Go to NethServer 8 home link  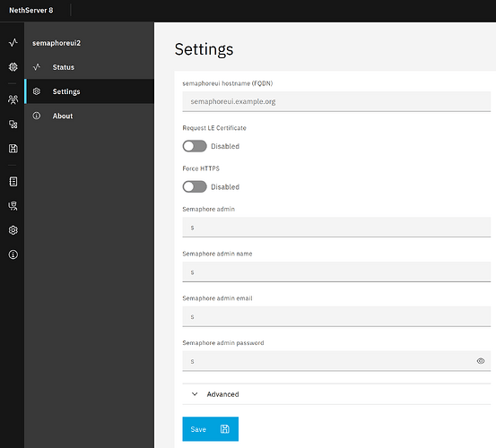click(31, 10)
